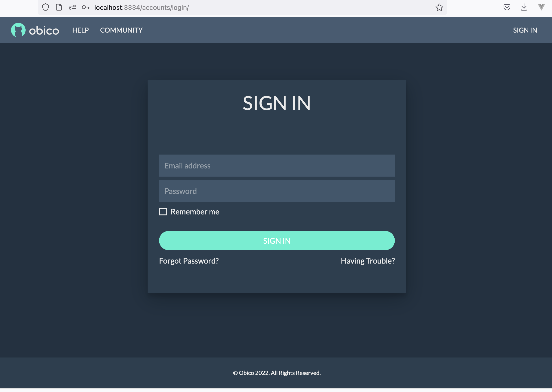Open the COMMUNITY menu item

click(x=121, y=30)
